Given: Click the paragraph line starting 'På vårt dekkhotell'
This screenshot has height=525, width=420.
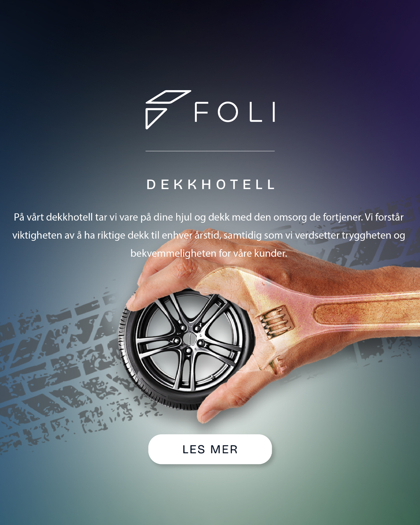Looking at the screenshot, I should tap(209, 217).
